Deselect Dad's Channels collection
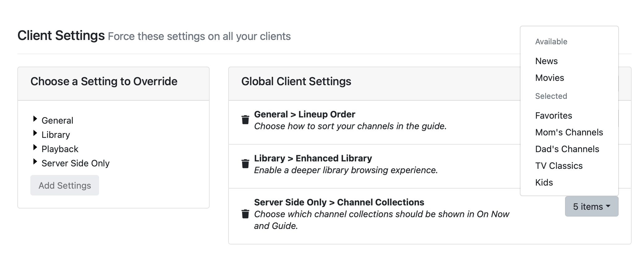Screen dimensions: 644x259 pos(567,149)
